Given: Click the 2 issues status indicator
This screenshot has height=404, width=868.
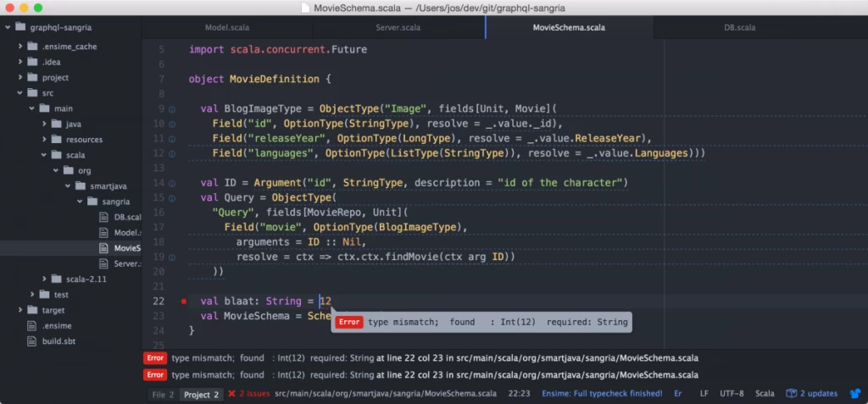Looking at the screenshot, I should pyautogui.click(x=249, y=394).
